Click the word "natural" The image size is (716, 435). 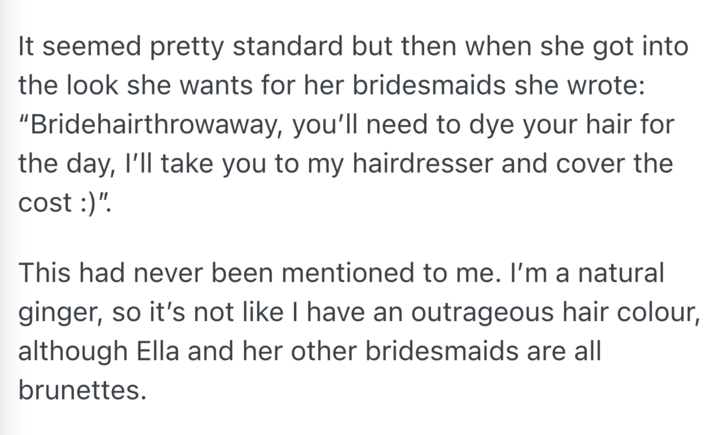629,273
